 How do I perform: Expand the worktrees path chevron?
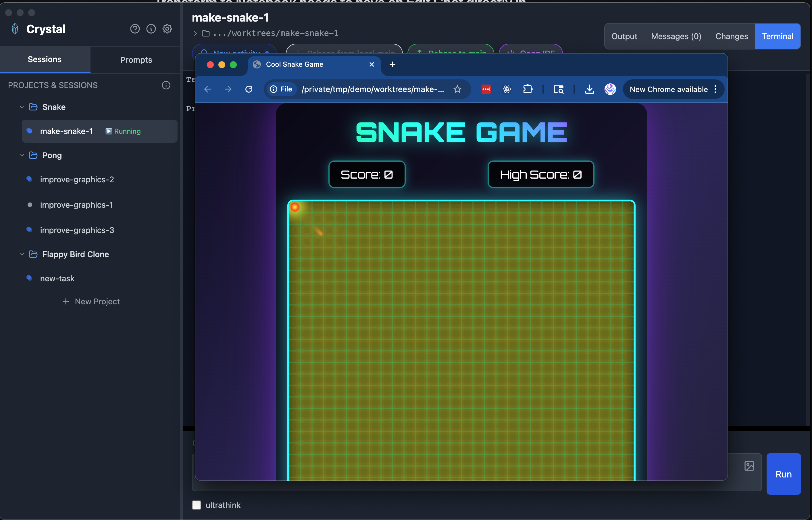click(x=195, y=33)
